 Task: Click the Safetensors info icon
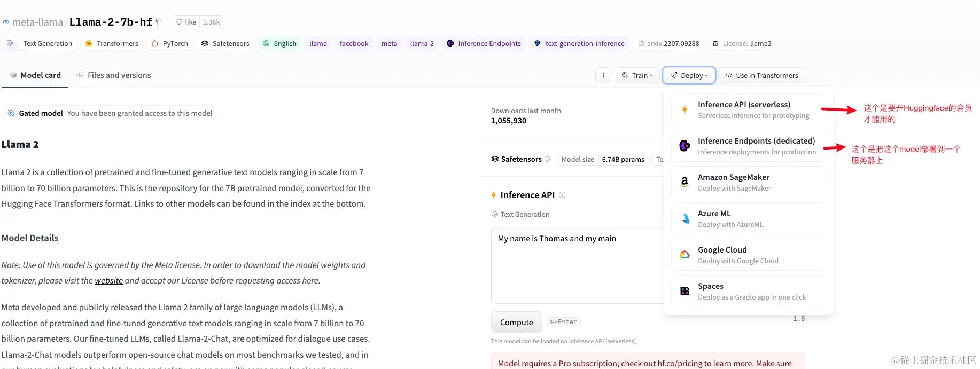tap(547, 159)
